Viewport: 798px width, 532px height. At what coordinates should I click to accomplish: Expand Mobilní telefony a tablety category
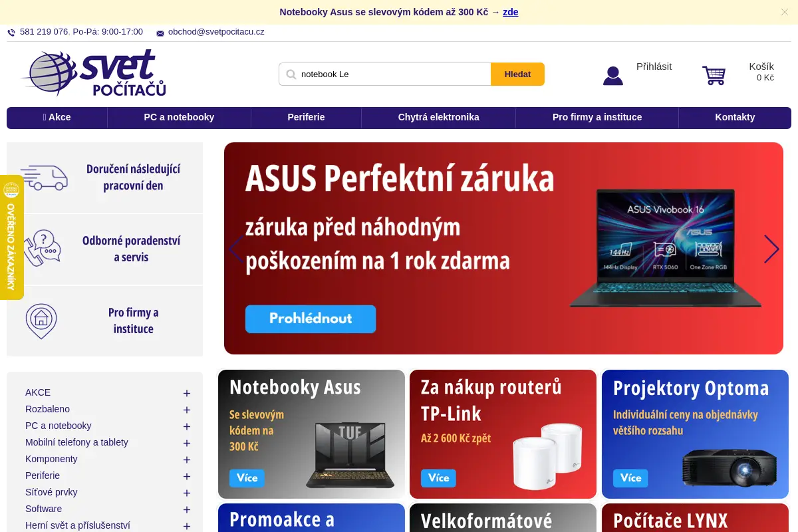point(187,444)
